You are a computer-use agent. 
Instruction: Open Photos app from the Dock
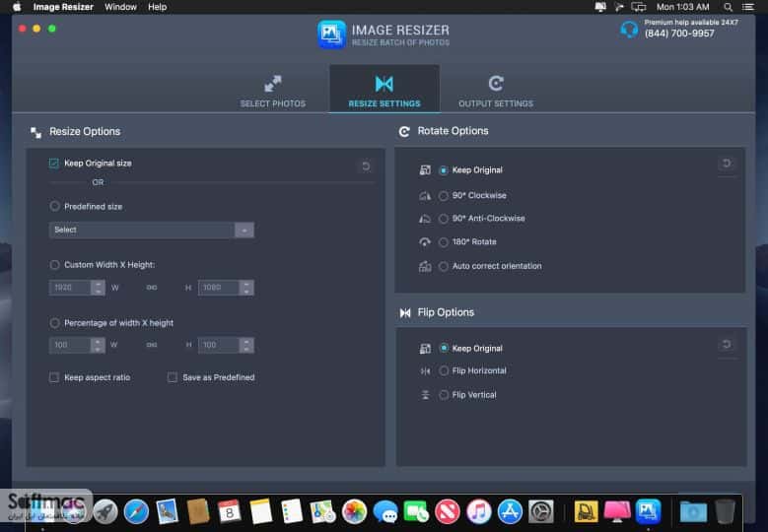click(354, 512)
